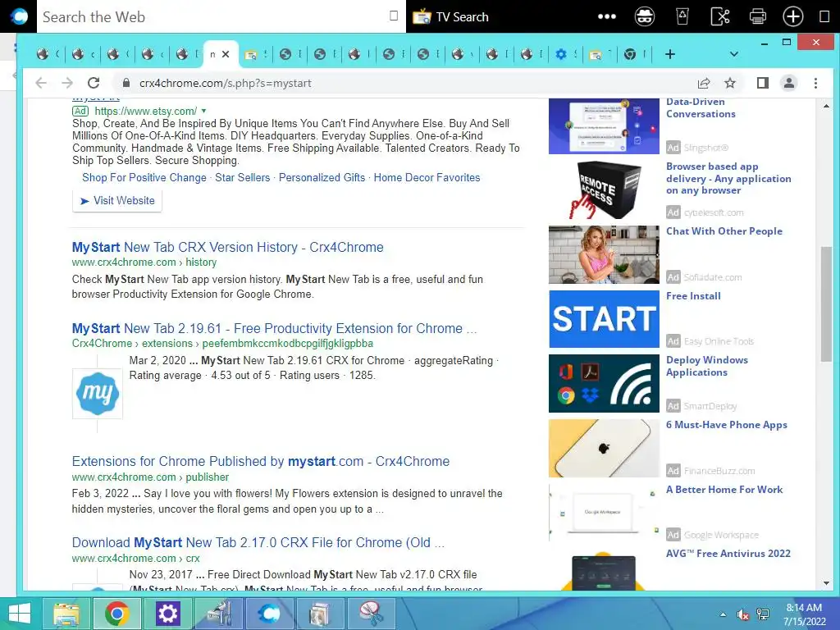This screenshot has height=630, width=840.
Task: Focus the Search the Web field
Action: (x=214, y=16)
